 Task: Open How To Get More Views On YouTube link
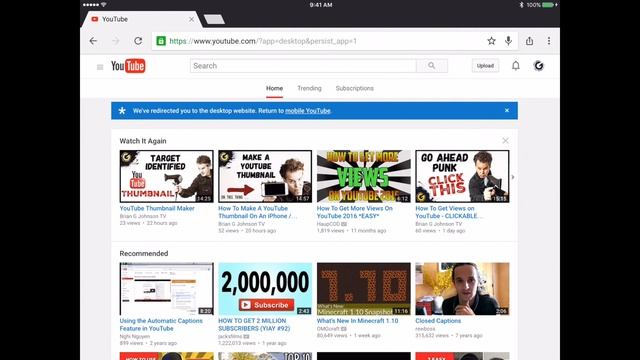(355, 212)
